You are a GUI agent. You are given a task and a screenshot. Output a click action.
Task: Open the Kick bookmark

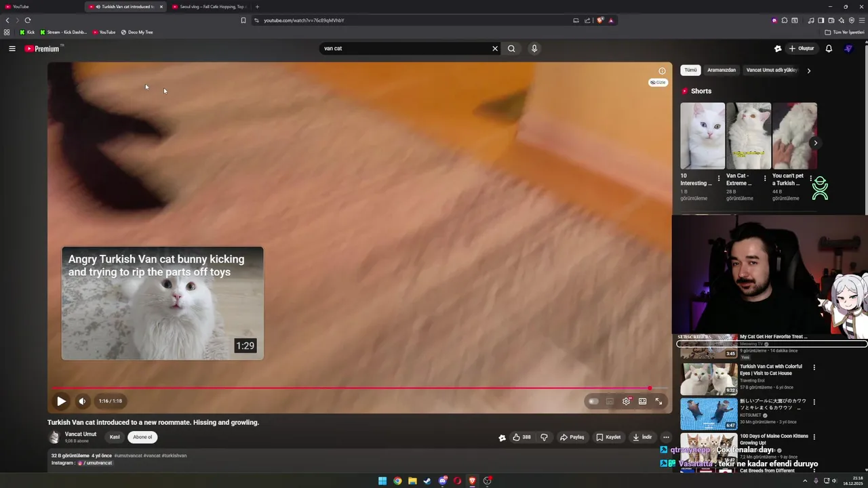(x=27, y=33)
